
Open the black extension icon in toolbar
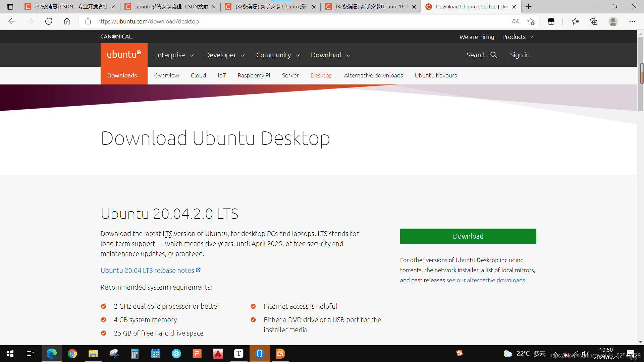(x=551, y=21)
